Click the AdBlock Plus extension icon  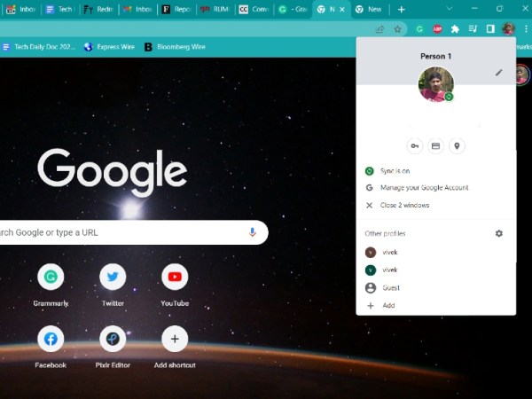(437, 29)
